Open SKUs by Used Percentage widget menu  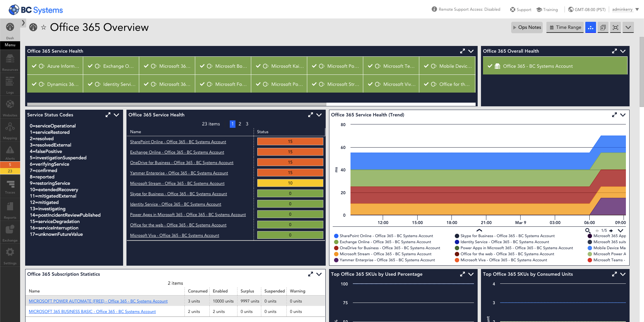click(x=471, y=274)
